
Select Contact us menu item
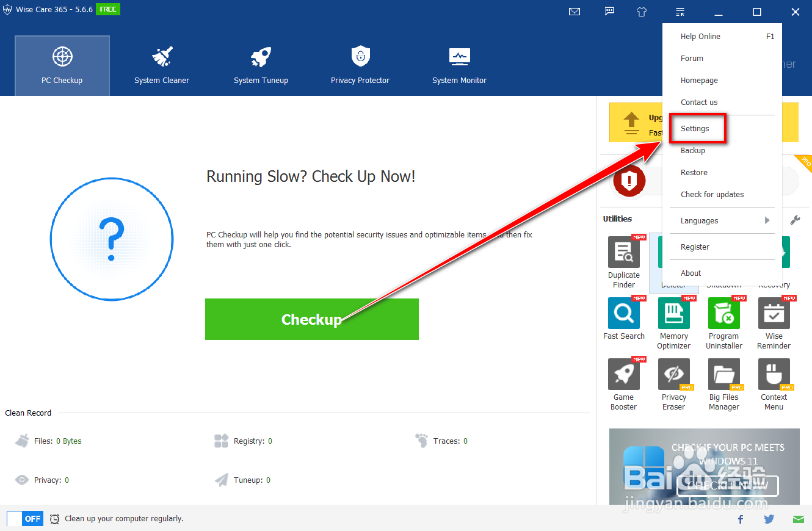tap(722, 103)
